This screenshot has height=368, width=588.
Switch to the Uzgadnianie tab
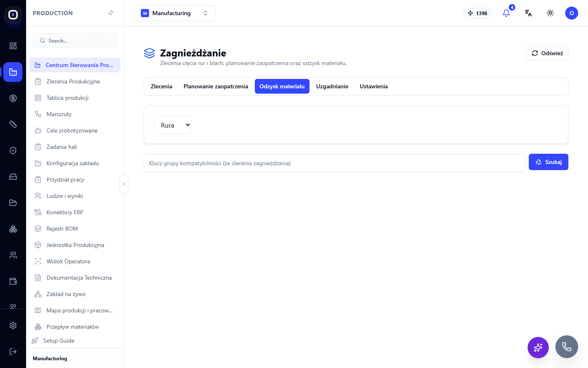point(332,86)
